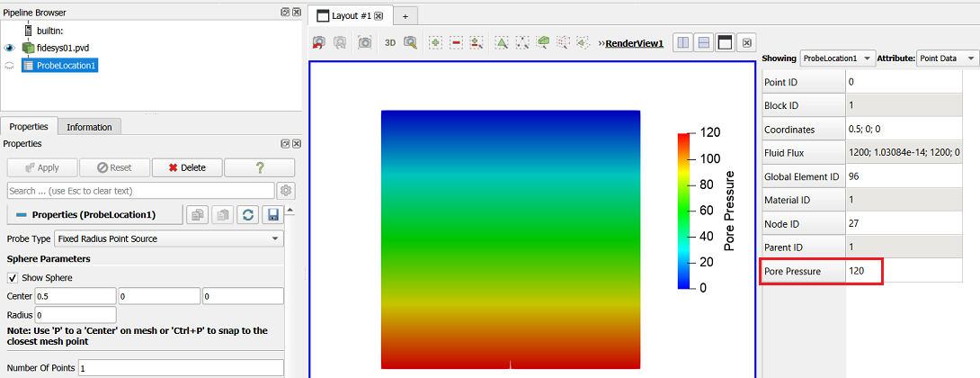
Task: Click the Delete button
Action: (x=187, y=167)
